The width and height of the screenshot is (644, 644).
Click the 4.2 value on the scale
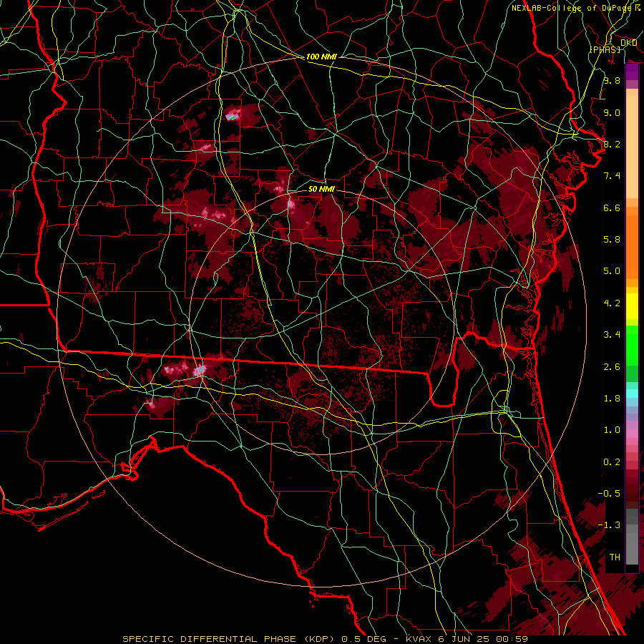612,303
